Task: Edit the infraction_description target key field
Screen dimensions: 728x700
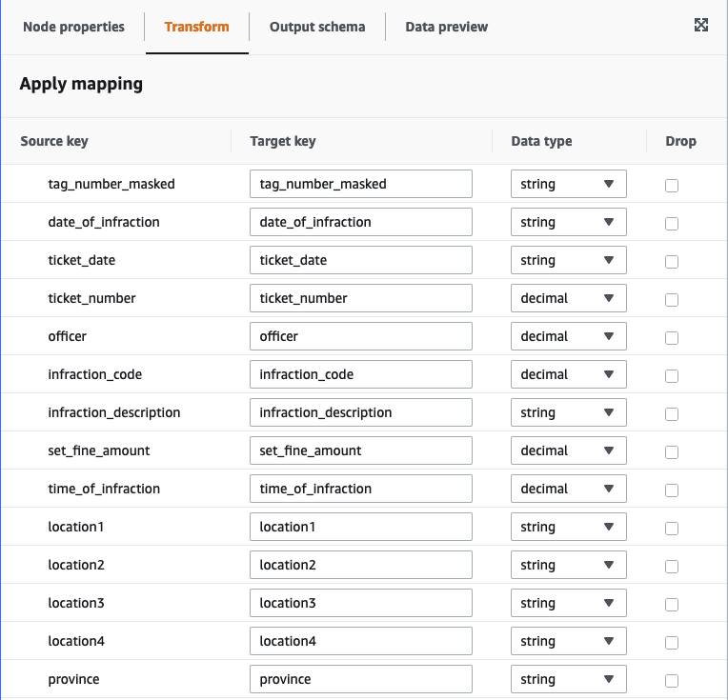Action: [x=360, y=412]
